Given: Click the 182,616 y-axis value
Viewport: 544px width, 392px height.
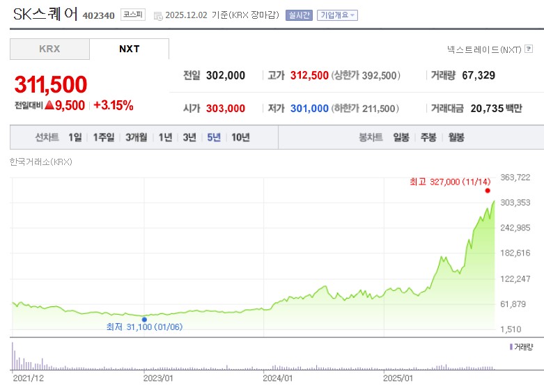Looking at the screenshot, I should [515, 253].
